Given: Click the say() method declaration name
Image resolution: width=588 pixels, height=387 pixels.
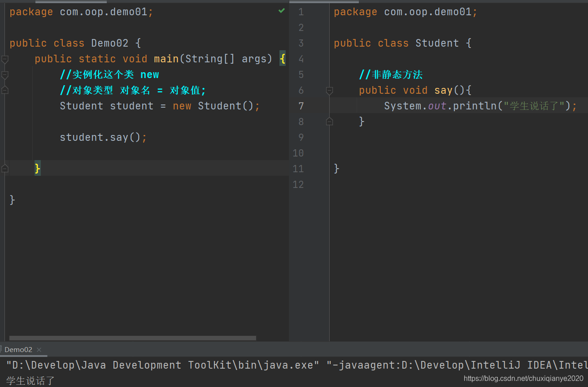Looking at the screenshot, I should point(443,90).
